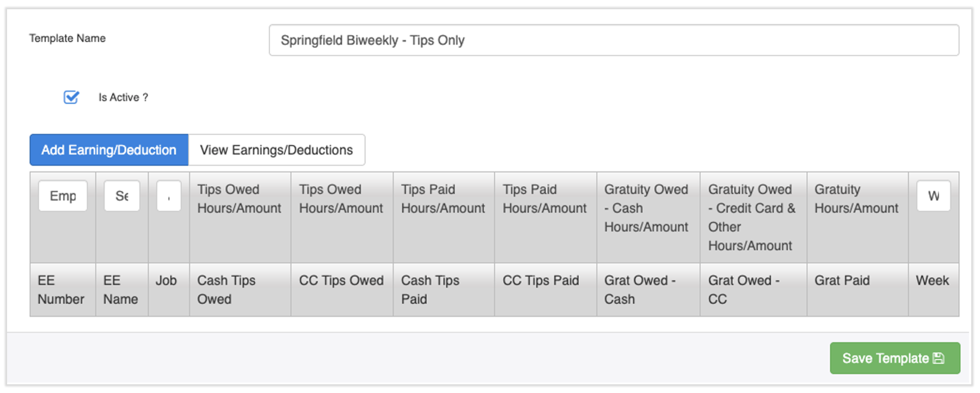Switch to Add Earning/Deduction tab
The width and height of the screenshot is (980, 393).
tap(109, 150)
